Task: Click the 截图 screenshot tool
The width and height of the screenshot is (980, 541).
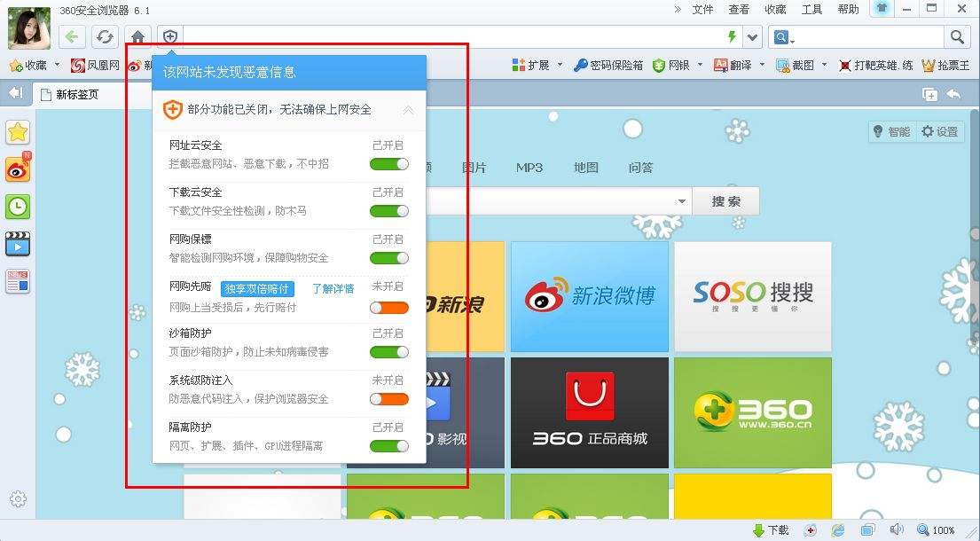Action: [795, 65]
